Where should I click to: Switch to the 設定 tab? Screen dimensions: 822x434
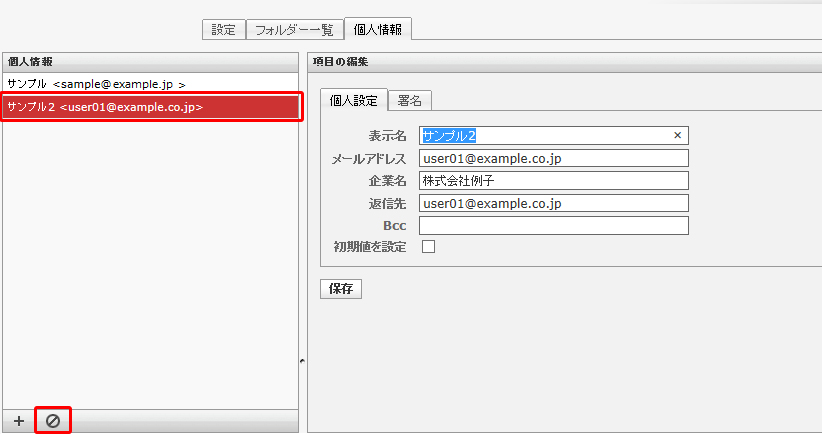(x=223, y=29)
